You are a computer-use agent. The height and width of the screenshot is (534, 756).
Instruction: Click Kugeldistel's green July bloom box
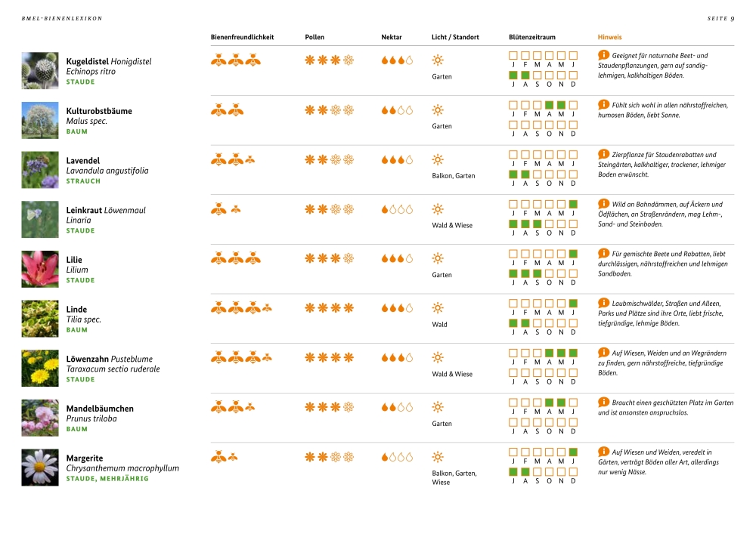[513, 75]
